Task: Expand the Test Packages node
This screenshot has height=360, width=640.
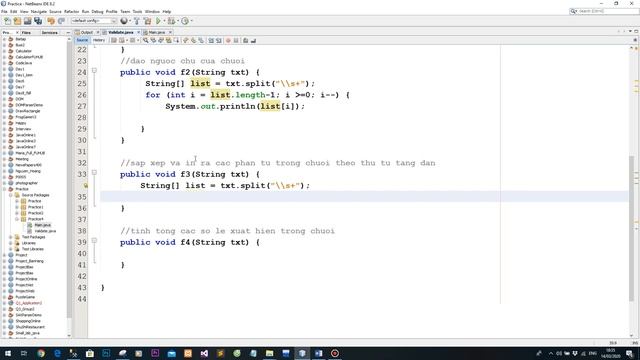Action: (11, 237)
